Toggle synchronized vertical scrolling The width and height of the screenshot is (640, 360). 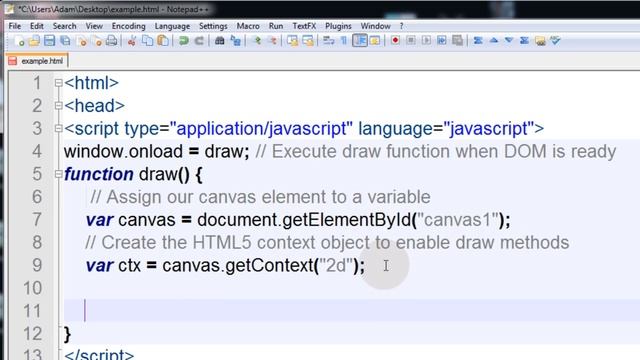[x=292, y=41]
